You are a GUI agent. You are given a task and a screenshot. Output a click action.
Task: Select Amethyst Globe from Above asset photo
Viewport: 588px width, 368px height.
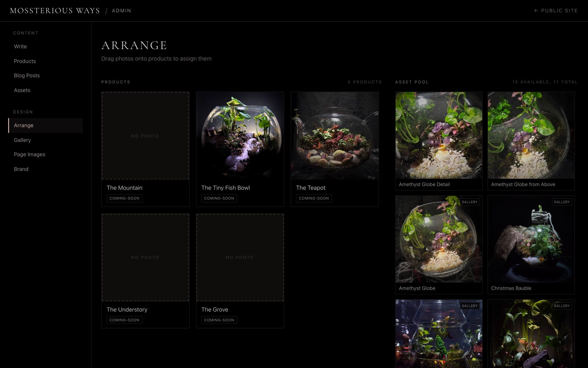pyautogui.click(x=531, y=135)
